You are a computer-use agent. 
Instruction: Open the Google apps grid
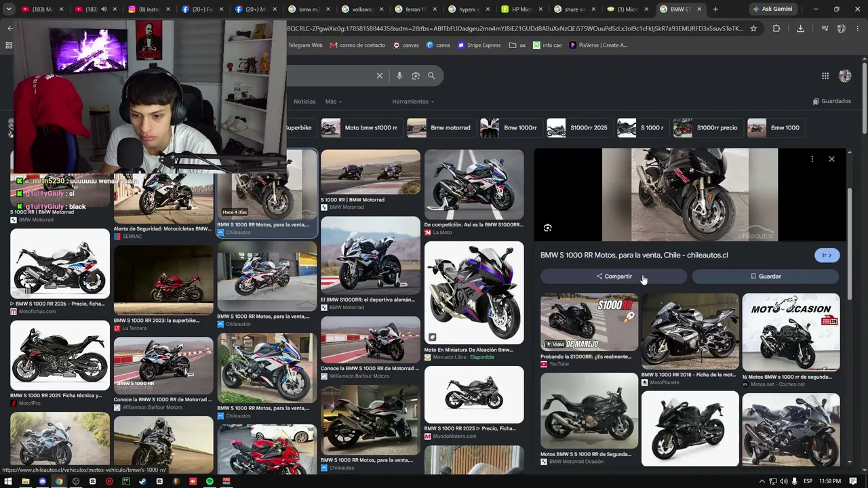coord(825,76)
